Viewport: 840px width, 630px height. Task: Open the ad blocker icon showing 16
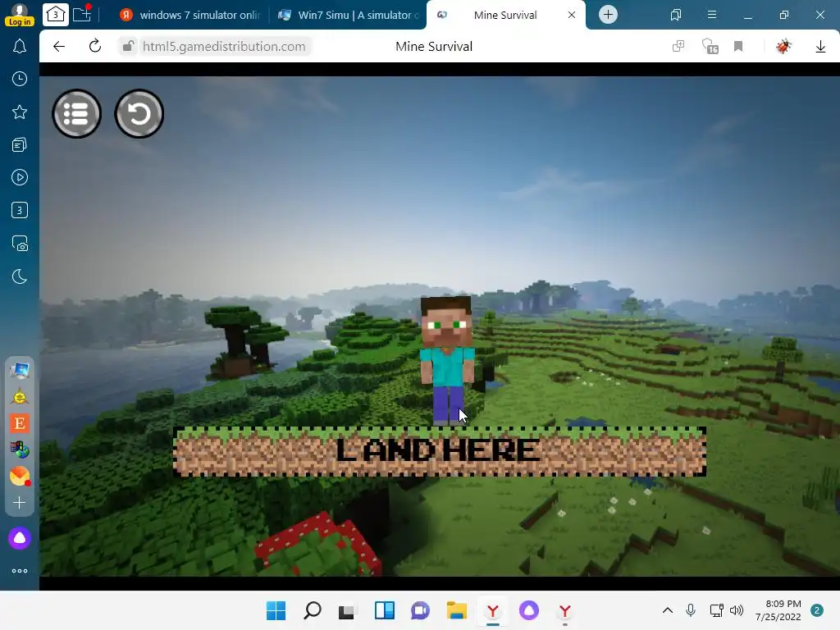tap(710, 47)
